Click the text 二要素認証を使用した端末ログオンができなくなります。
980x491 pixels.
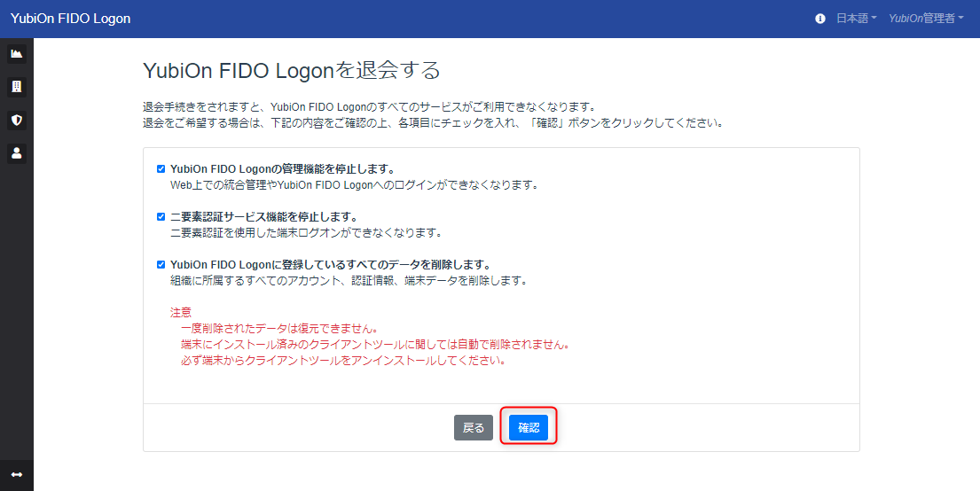coord(306,233)
